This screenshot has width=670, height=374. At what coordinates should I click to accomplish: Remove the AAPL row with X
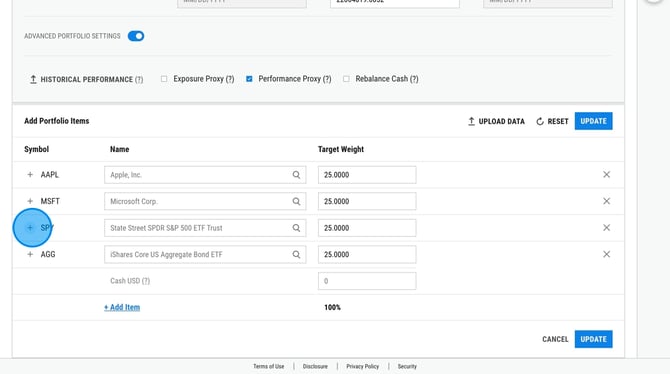coord(606,174)
